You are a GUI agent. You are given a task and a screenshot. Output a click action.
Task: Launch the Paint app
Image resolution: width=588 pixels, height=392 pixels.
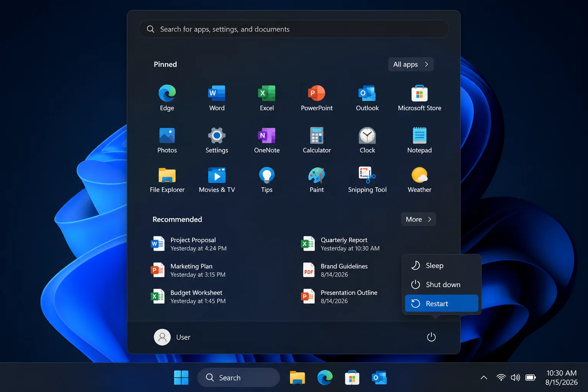(x=317, y=180)
